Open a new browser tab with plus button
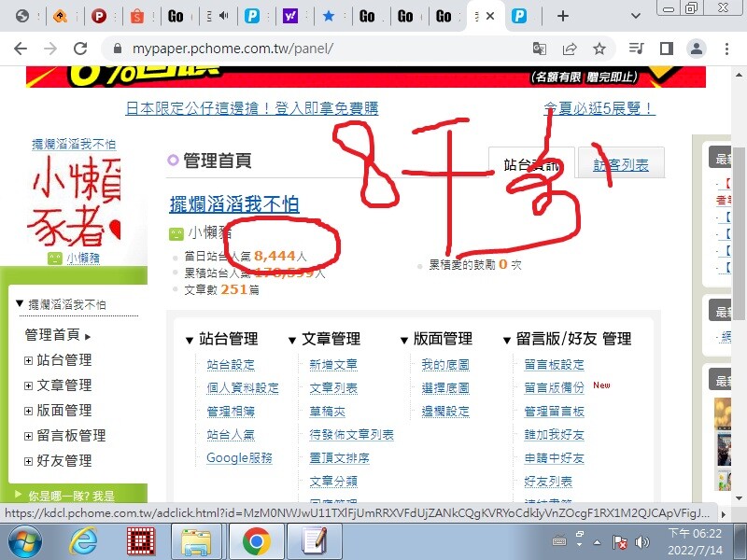Image resolution: width=747 pixels, height=560 pixels. pyautogui.click(x=562, y=16)
